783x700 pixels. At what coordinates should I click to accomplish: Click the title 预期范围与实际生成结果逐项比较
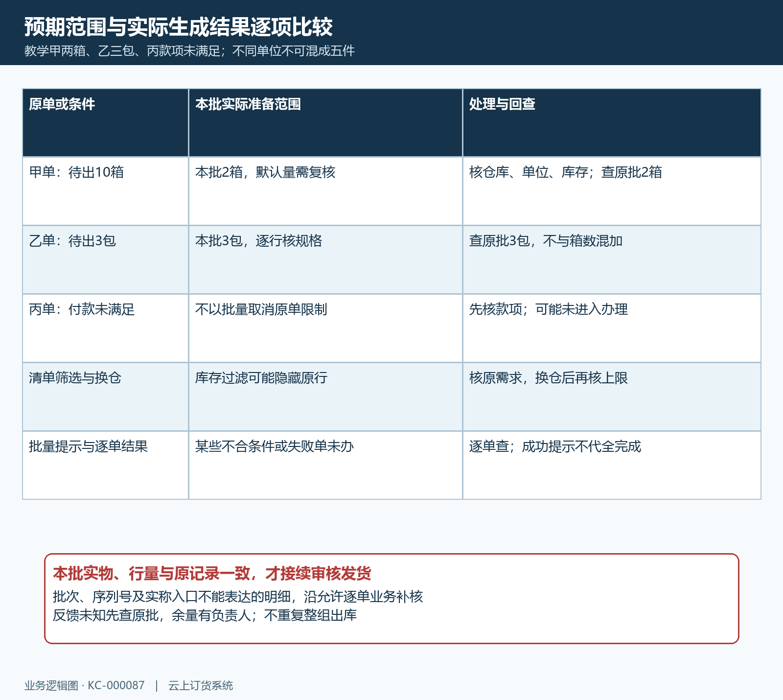pyautogui.click(x=179, y=27)
